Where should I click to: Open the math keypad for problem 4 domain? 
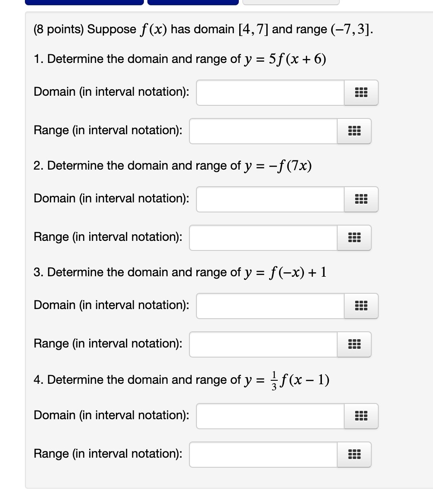361,416
